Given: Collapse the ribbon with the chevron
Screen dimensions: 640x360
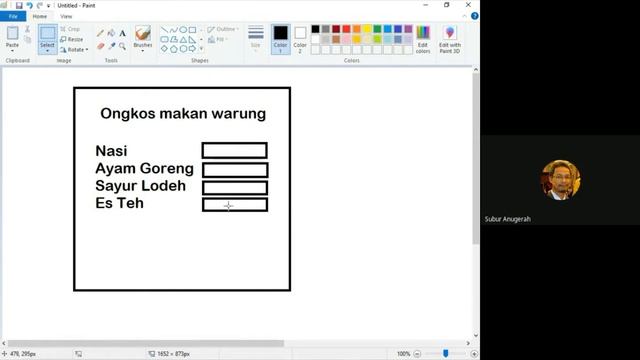Looking at the screenshot, I should click(x=464, y=16).
